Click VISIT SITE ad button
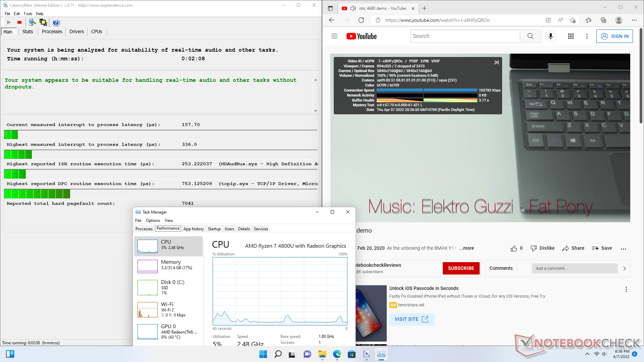The width and height of the screenshot is (644, 362). tap(412, 319)
